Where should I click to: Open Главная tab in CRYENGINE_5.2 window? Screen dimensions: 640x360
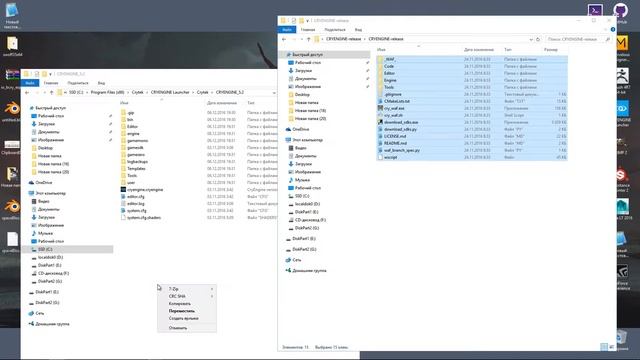pos(51,83)
